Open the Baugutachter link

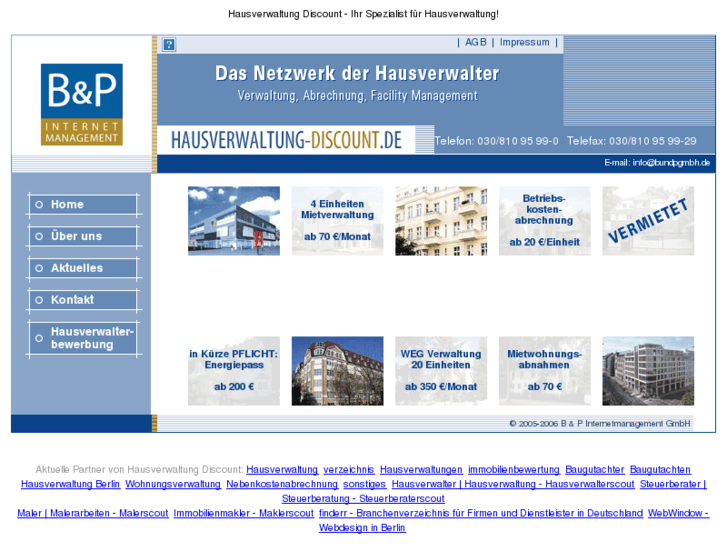pos(595,470)
